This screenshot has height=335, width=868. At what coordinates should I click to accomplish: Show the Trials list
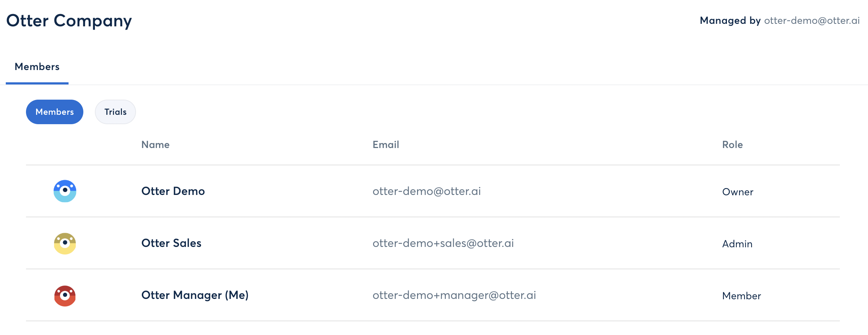point(115,112)
